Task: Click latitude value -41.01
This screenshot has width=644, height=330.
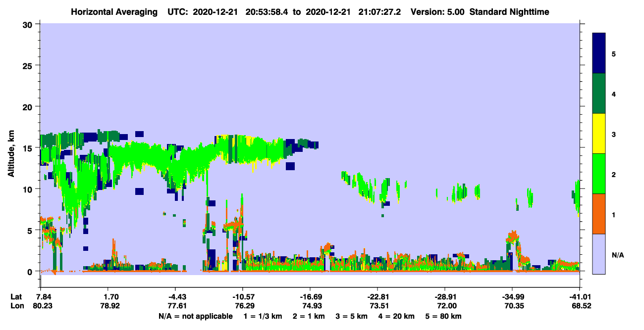Action: [x=580, y=297]
